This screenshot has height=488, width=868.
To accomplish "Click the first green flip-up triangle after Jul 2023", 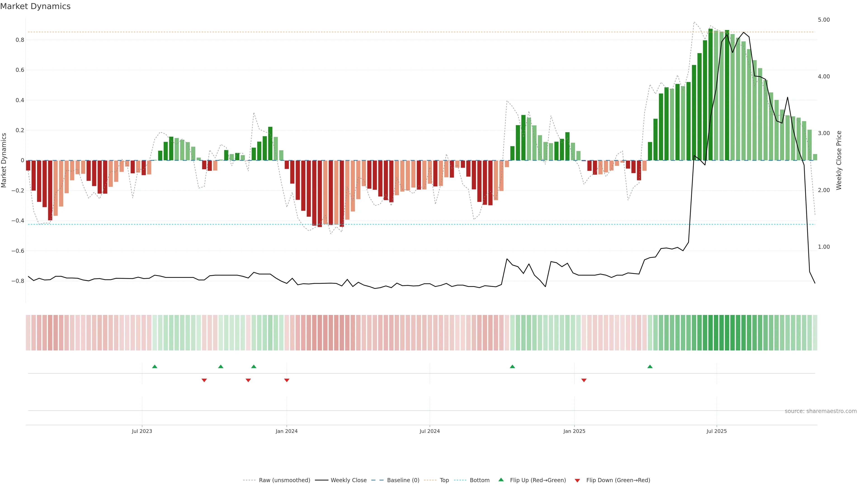I will tap(155, 366).
